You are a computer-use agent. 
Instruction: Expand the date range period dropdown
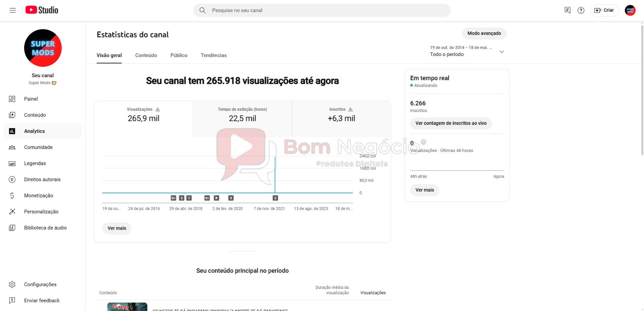(502, 52)
